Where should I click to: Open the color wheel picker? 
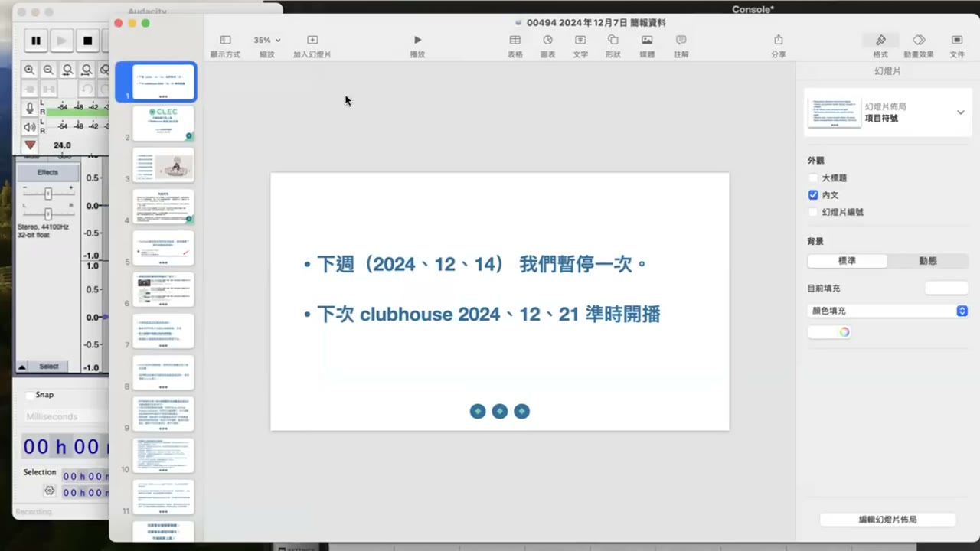click(x=844, y=332)
